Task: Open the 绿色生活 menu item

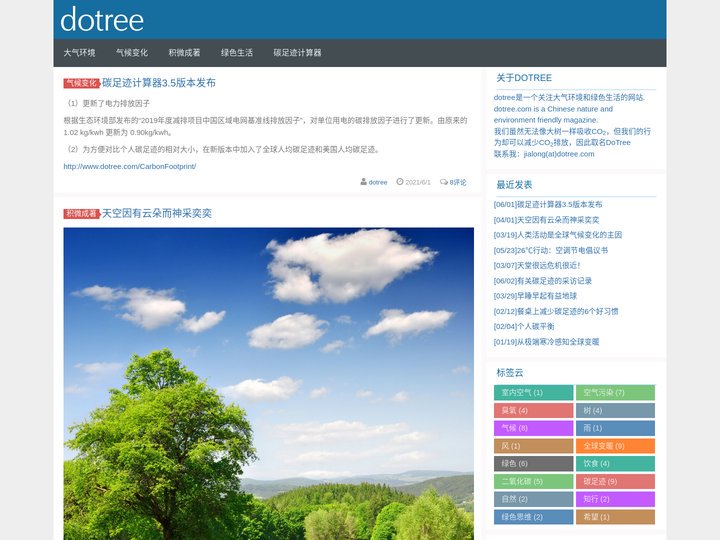Action: click(236, 53)
